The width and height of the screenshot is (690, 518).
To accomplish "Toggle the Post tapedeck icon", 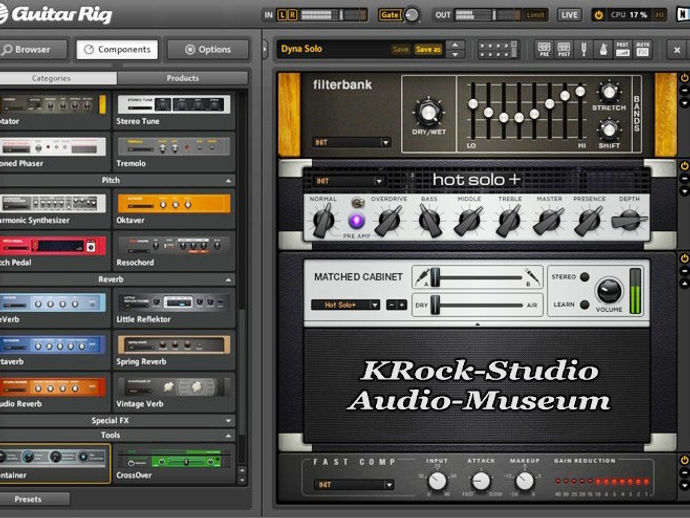I will click(x=564, y=49).
